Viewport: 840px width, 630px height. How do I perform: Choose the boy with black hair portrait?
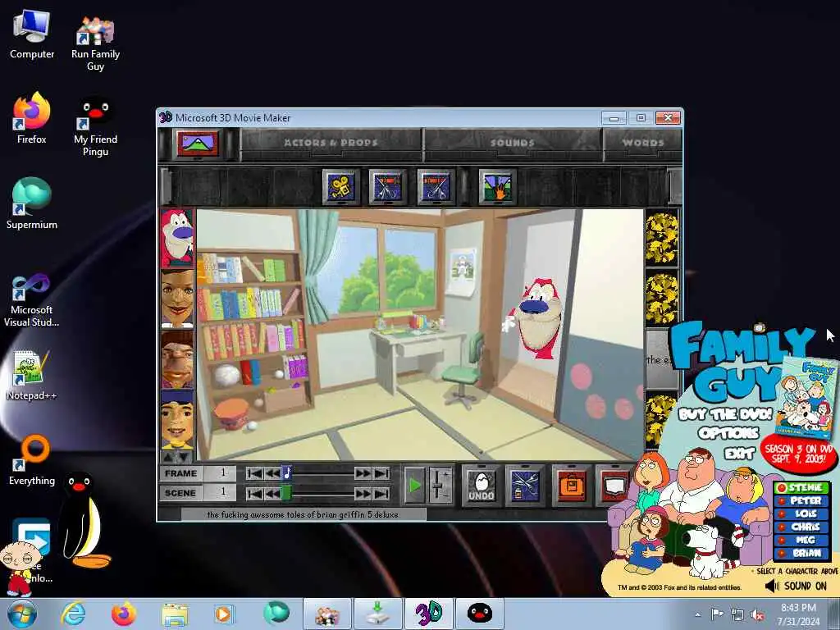(177, 419)
